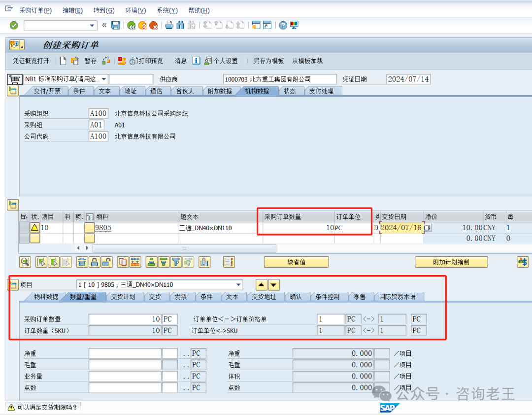Click the shopping cart icon beside order type
This screenshot has width=532, height=415.
point(15,79)
